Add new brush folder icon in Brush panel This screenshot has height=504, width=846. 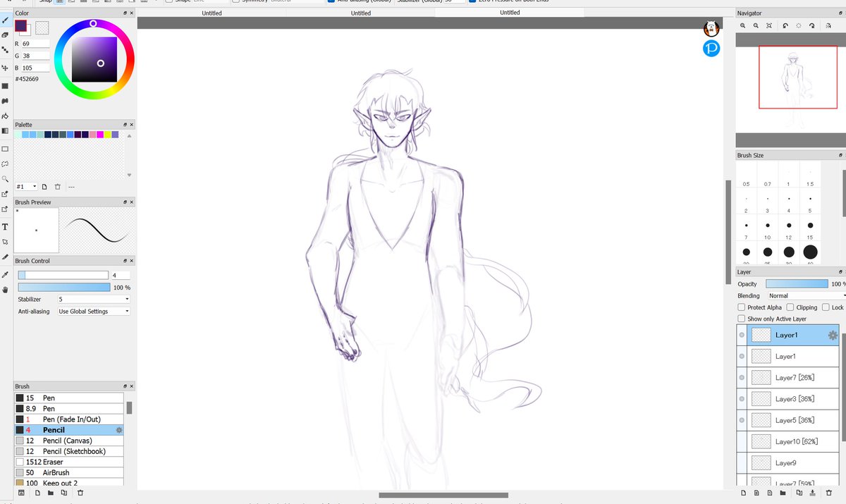[x=51, y=493]
